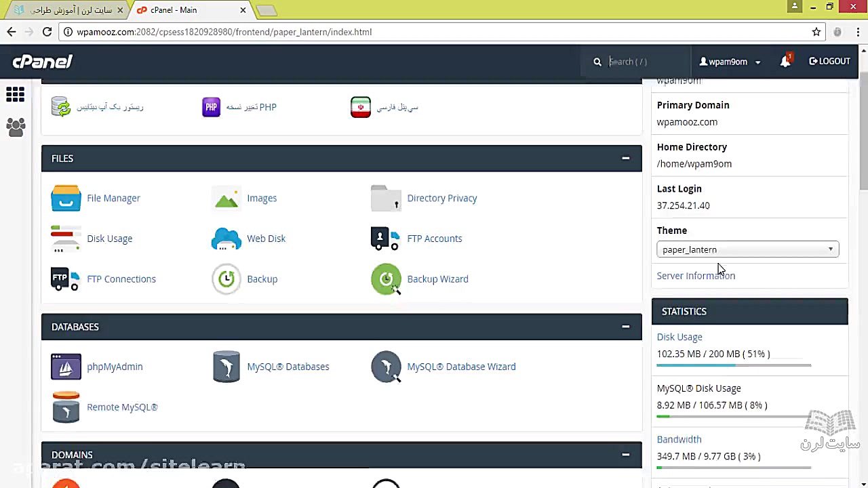Click the FTP Accounts icon
This screenshot has height=488, width=868.
pos(386,239)
